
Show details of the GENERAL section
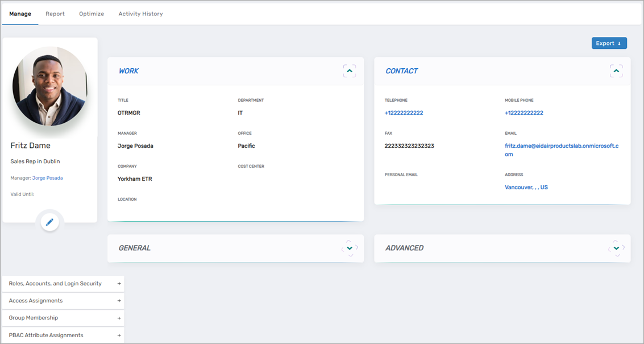click(x=349, y=248)
